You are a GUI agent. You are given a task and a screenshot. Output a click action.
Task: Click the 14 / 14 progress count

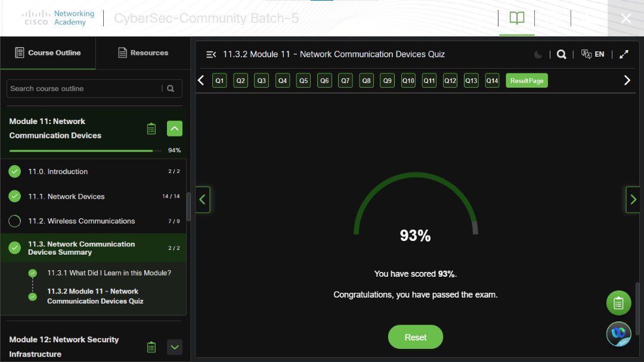pos(171,196)
